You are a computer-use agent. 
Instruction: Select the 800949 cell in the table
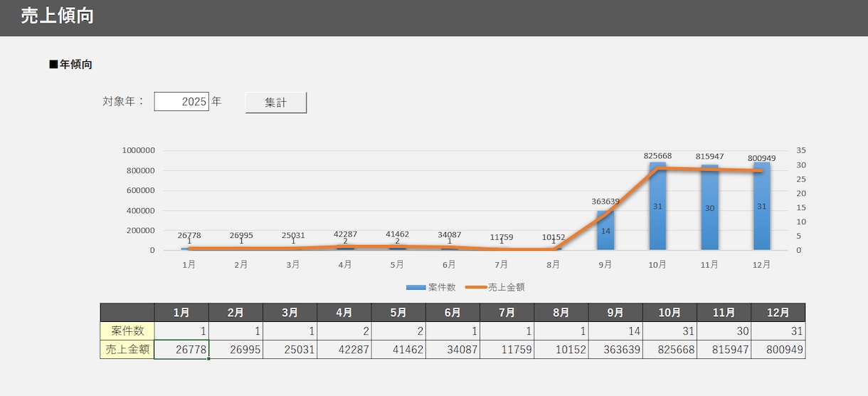coord(778,350)
